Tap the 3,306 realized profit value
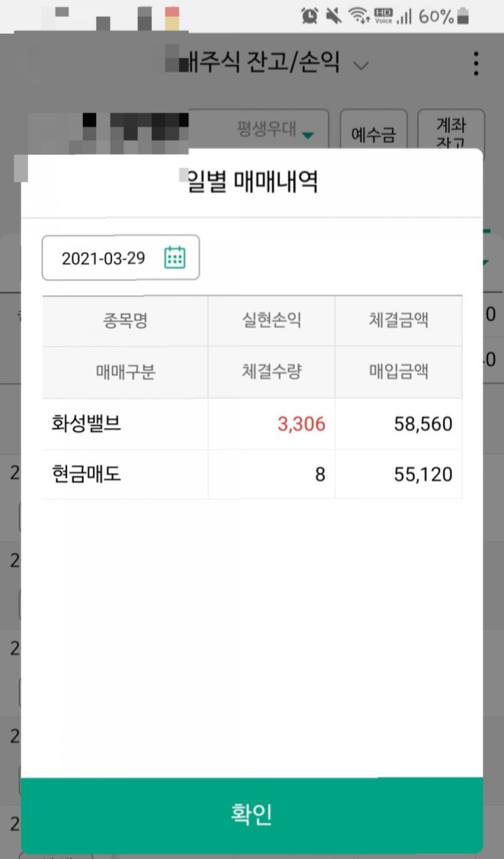 (301, 425)
